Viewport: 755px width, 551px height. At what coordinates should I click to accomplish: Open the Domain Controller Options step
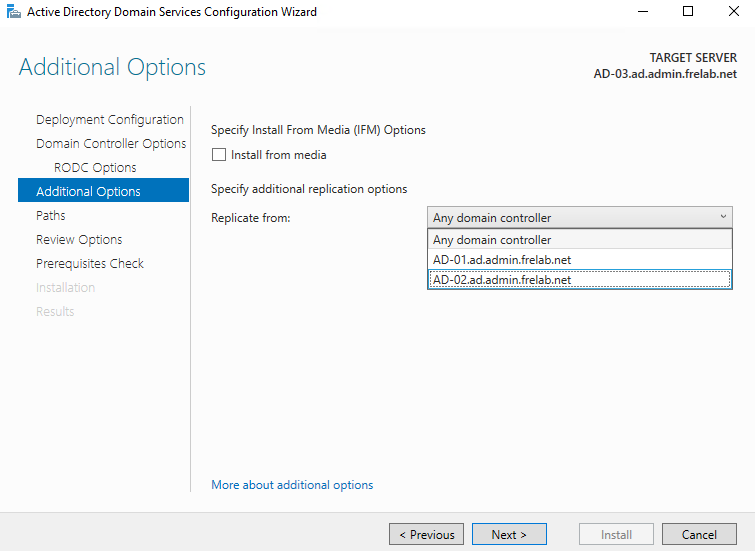111,144
